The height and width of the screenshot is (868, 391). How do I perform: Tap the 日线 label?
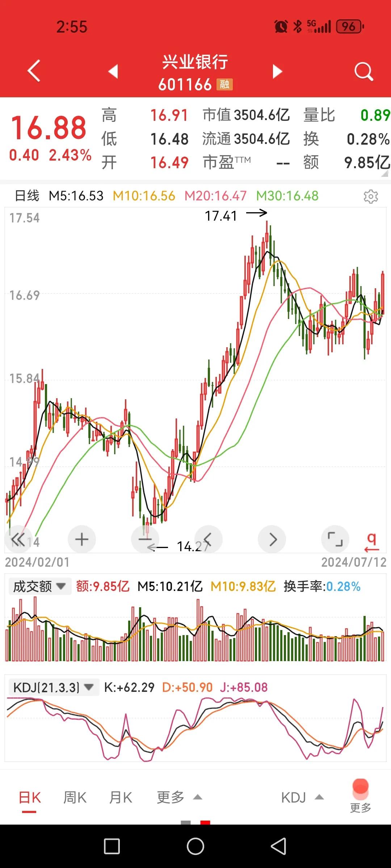click(x=27, y=196)
